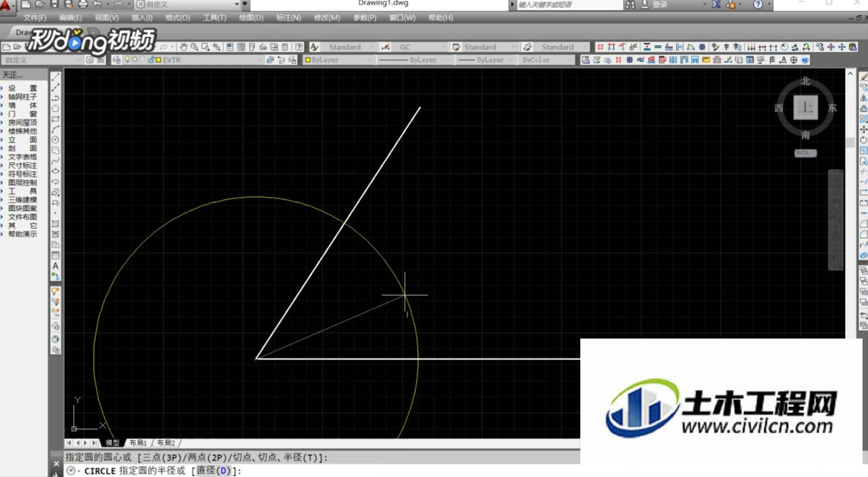This screenshot has height=477, width=868.
Task: Open the 绘图(D) menu
Action: pos(251,17)
